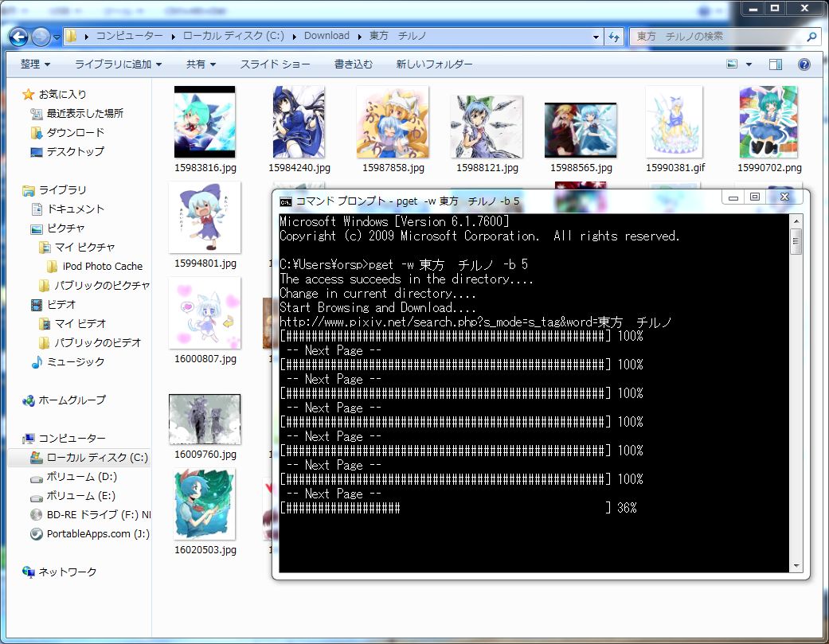Select the 15983816.jpg thumbnail

pos(205,122)
